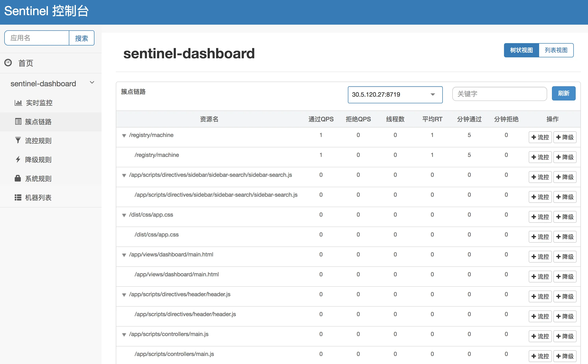This screenshot has height=364, width=588.
Task: Click 降级 for /app/views/dashboard/main.html
Action: (565, 256)
